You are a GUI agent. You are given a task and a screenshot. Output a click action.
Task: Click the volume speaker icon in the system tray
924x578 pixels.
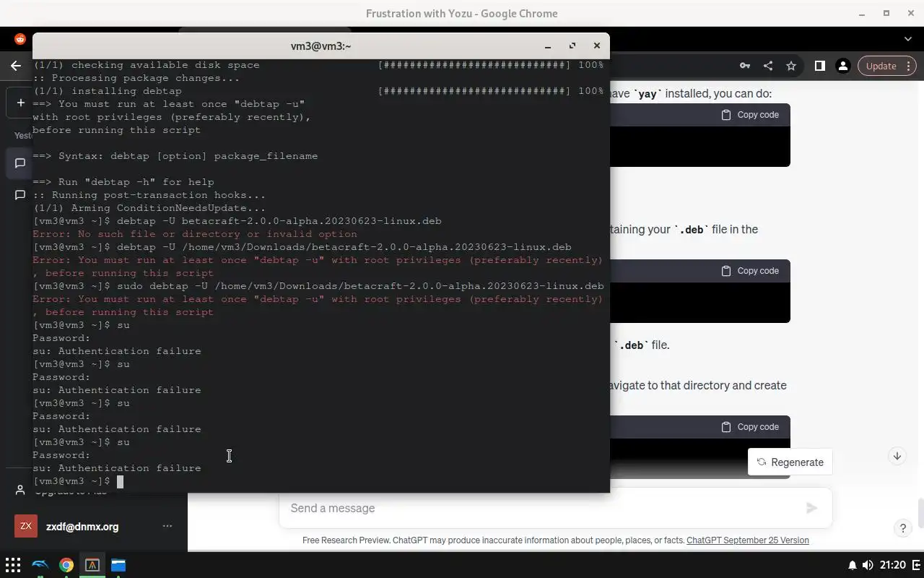tap(867, 565)
